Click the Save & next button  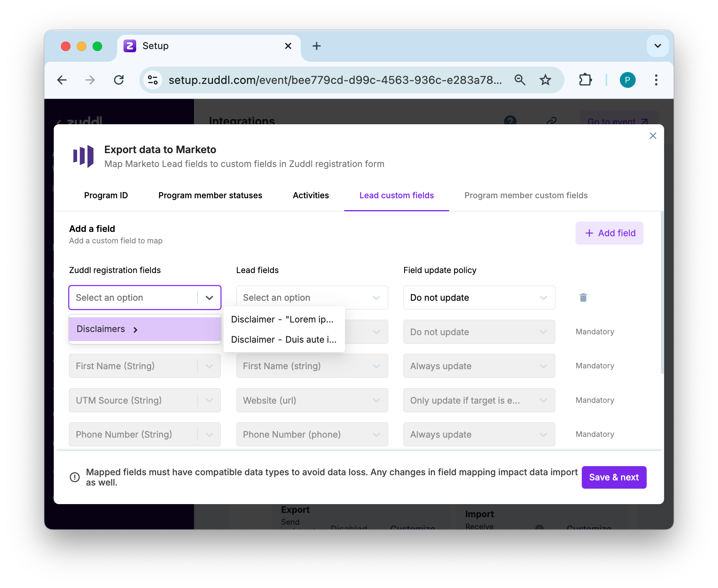click(614, 477)
